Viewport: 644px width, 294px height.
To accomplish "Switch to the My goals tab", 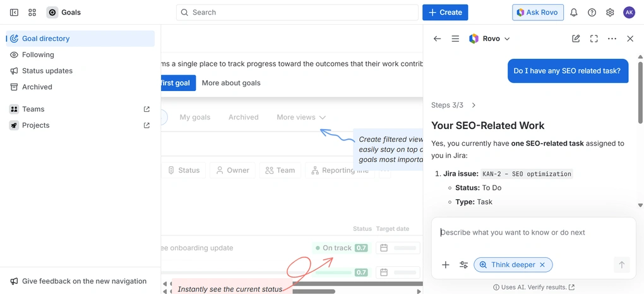I will click(x=194, y=117).
